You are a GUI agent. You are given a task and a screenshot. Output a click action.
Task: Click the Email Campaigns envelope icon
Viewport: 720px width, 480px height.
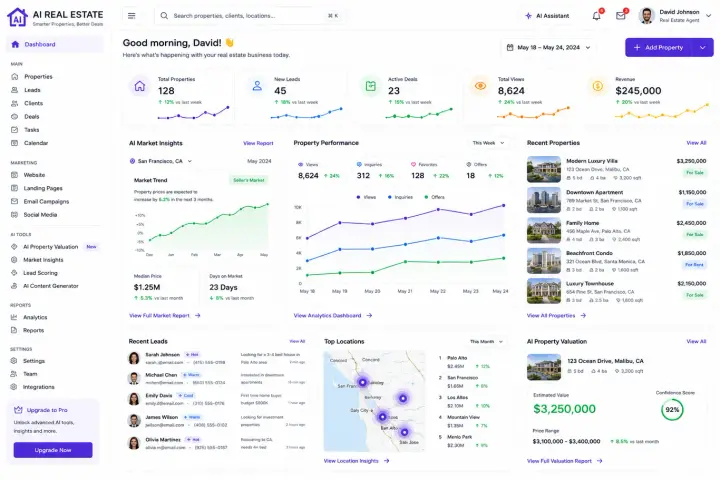(x=15, y=201)
